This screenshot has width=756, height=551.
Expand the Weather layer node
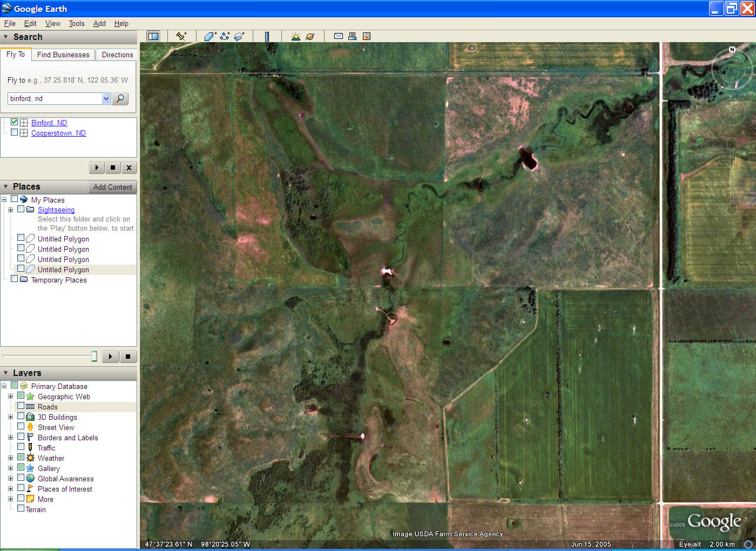click(x=10, y=458)
